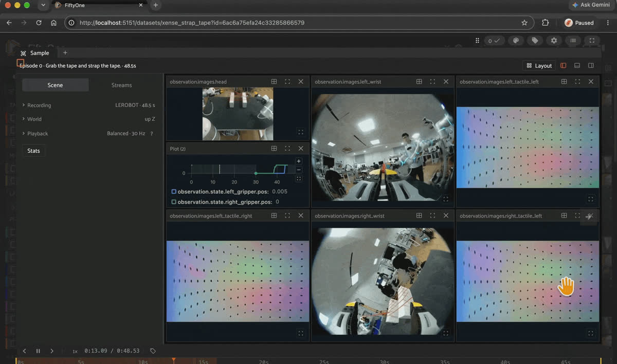The height and width of the screenshot is (364, 617).
Task: Toggle right_gripper.pos series visibility checkbox
Action: click(174, 202)
